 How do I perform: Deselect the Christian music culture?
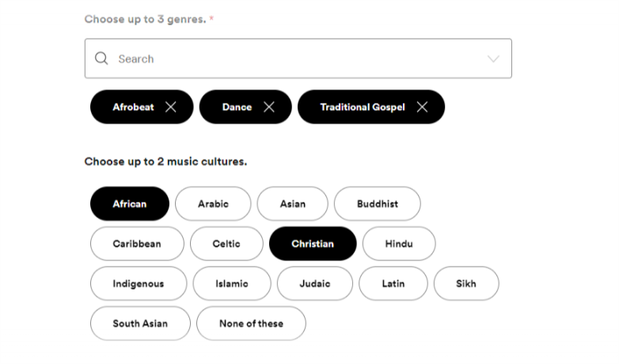point(313,244)
